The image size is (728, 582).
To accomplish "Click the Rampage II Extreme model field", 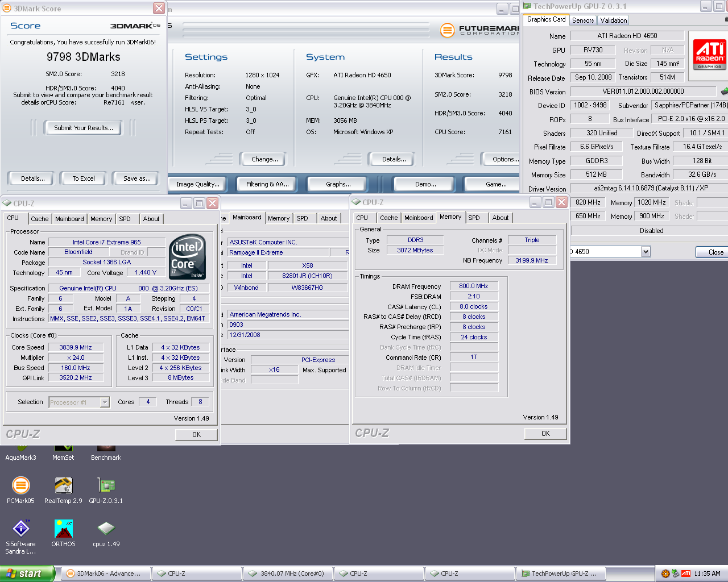I will point(278,252).
